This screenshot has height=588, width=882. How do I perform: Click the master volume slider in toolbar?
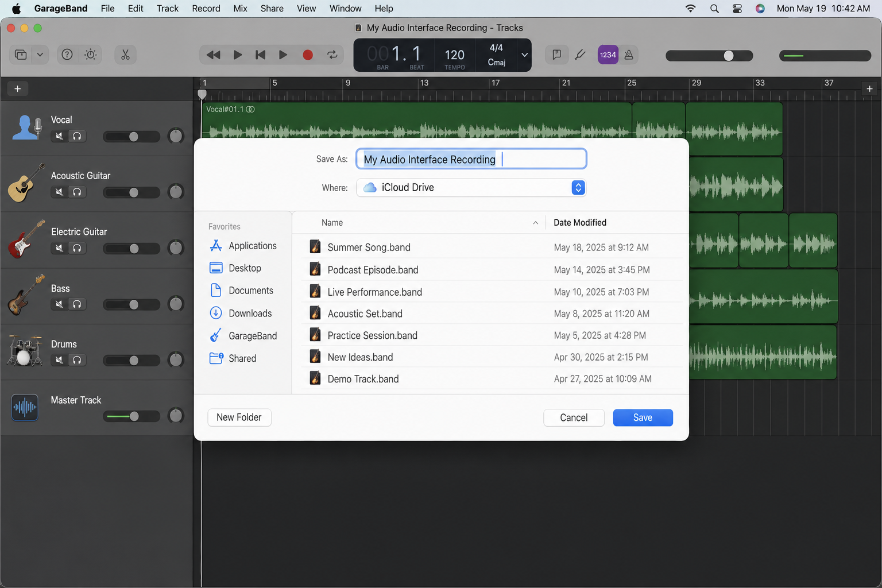(709, 56)
